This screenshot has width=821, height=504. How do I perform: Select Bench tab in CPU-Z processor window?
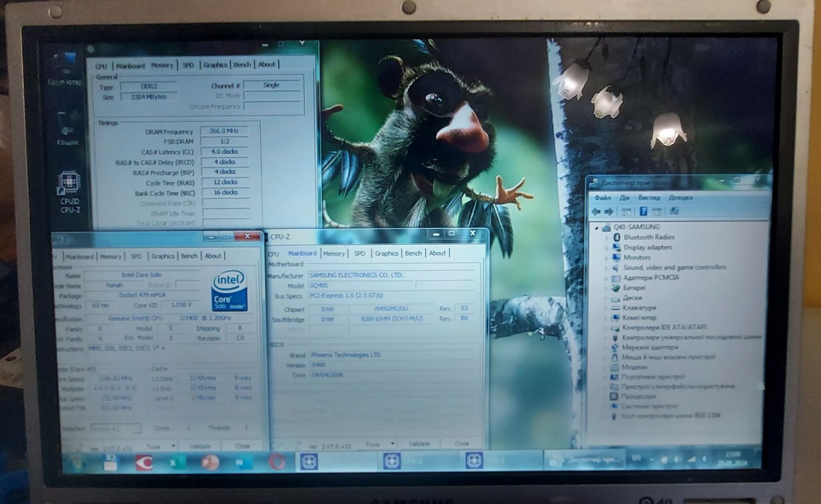(189, 256)
